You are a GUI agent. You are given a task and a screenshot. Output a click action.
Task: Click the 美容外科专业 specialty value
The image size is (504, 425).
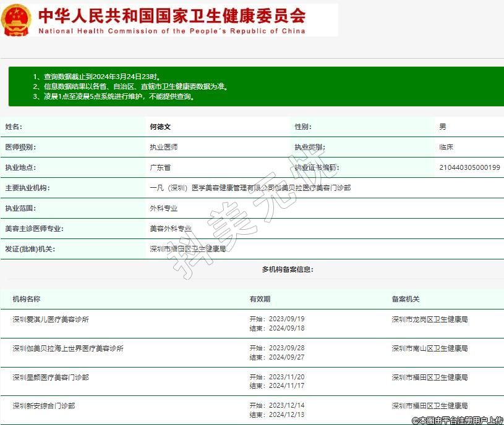tap(171, 229)
